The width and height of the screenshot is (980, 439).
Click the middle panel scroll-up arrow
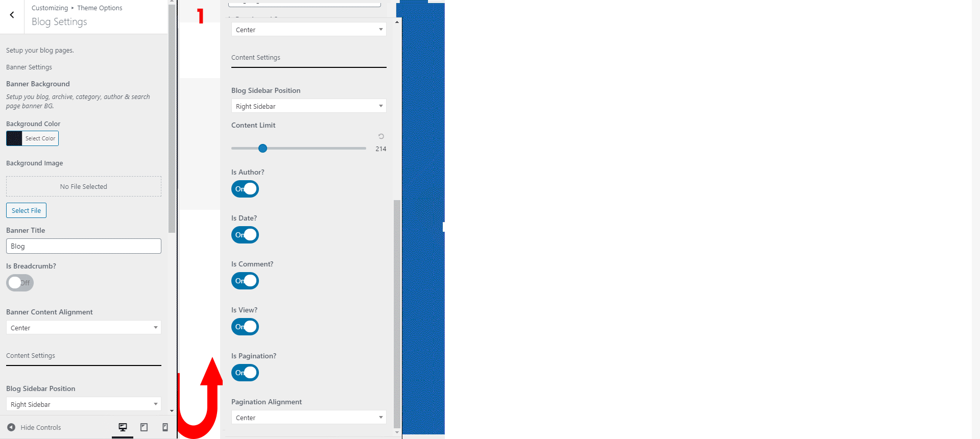[397, 22]
